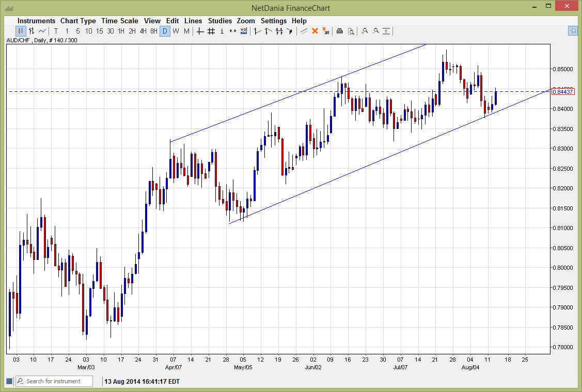Toggle the chart grid icon

tap(211, 31)
